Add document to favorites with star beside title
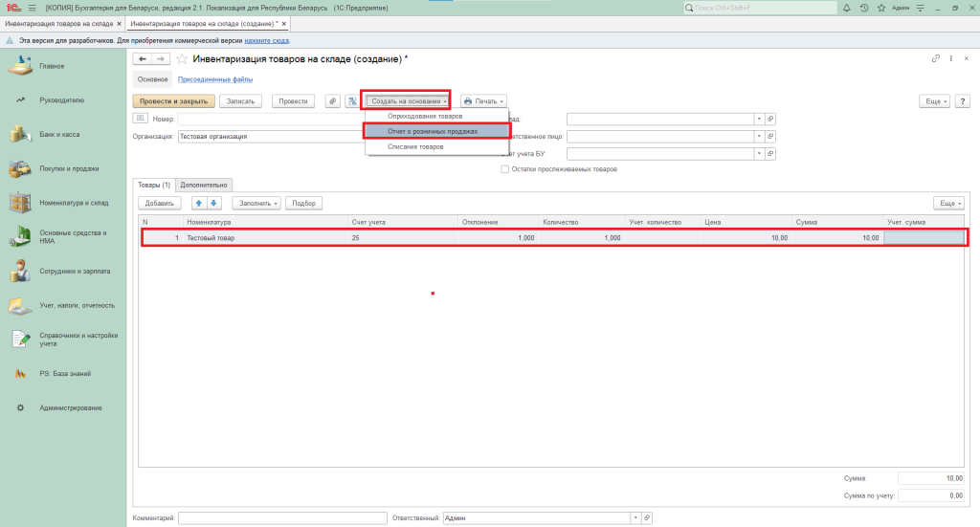 (182, 59)
